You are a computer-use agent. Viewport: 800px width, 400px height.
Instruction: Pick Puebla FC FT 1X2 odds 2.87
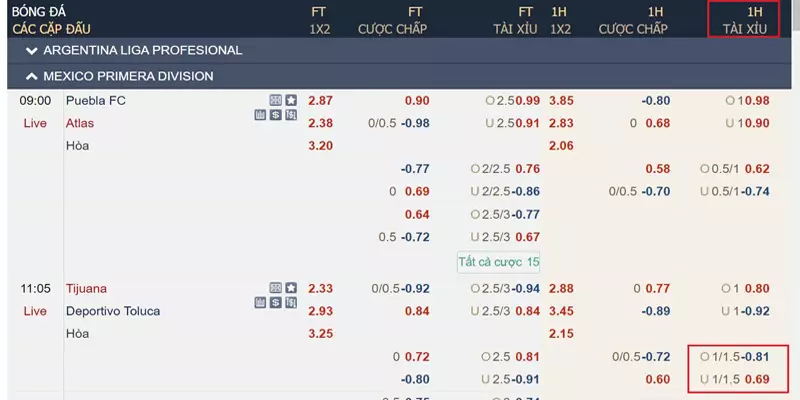pyautogui.click(x=320, y=101)
